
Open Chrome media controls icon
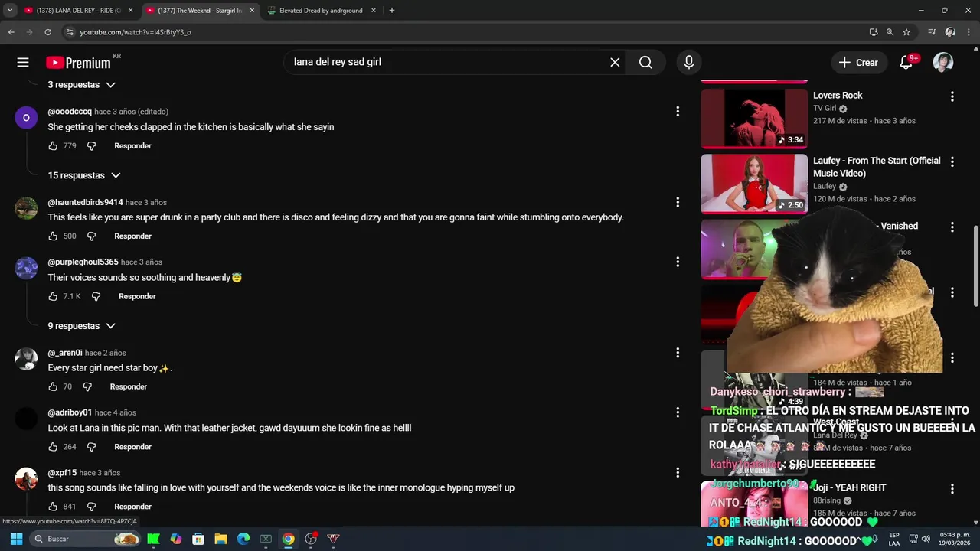tap(932, 32)
